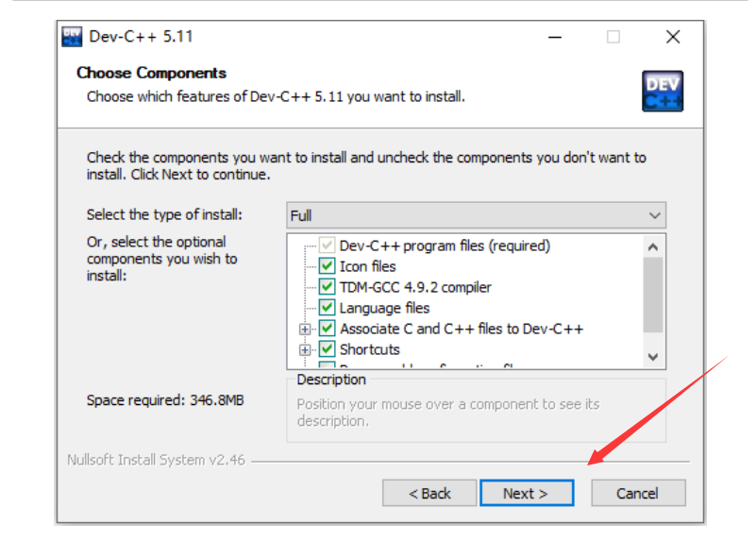Expand the Shortcuts tree node
The width and height of the screenshot is (756, 541).
(305, 349)
